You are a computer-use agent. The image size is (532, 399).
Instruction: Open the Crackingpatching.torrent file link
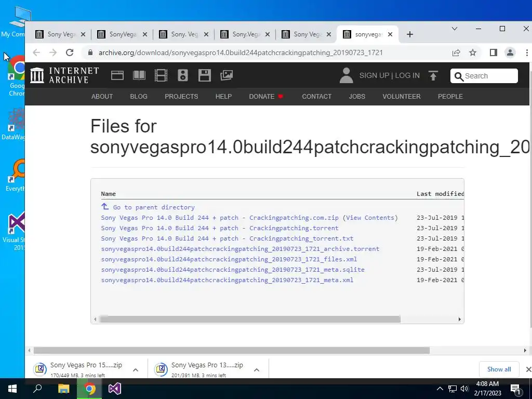[220, 228]
